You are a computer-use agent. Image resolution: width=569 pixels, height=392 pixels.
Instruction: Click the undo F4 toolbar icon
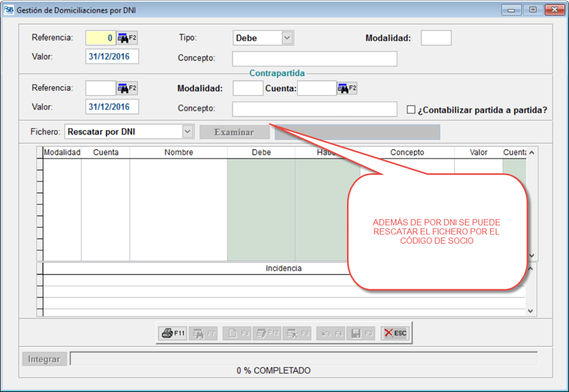click(330, 333)
